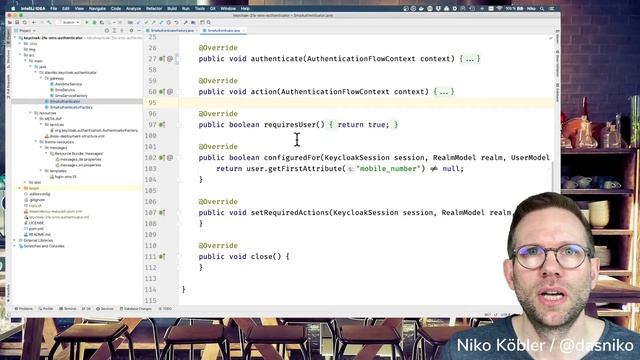Click the Build hammer icon
This screenshot has width=640, height=360.
click(x=49, y=22)
